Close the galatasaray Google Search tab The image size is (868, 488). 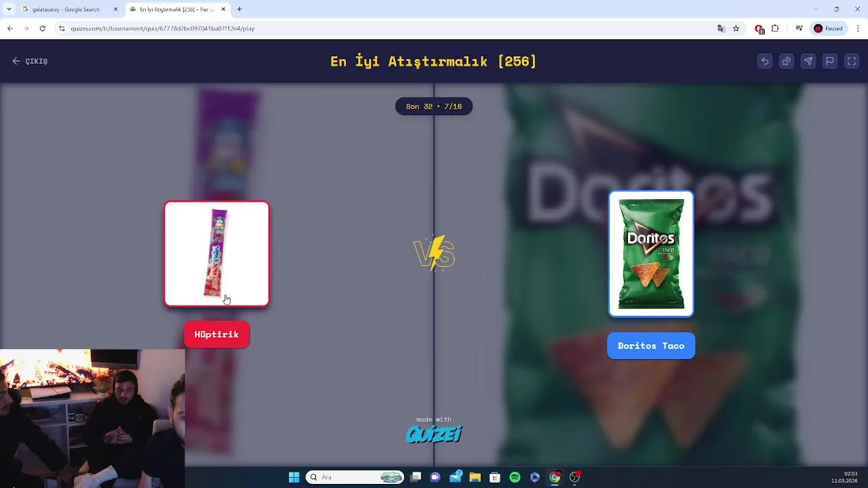(115, 9)
